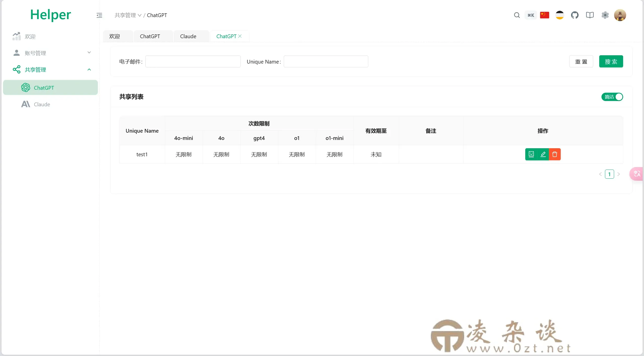644x356 pixels.
Task: Open the GitHub repository icon
Action: [x=575, y=15]
